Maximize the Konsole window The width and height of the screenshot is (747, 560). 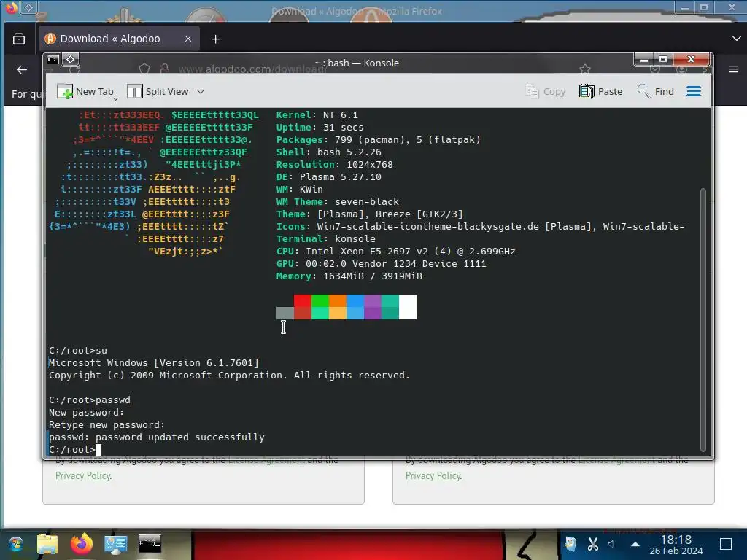662,60
